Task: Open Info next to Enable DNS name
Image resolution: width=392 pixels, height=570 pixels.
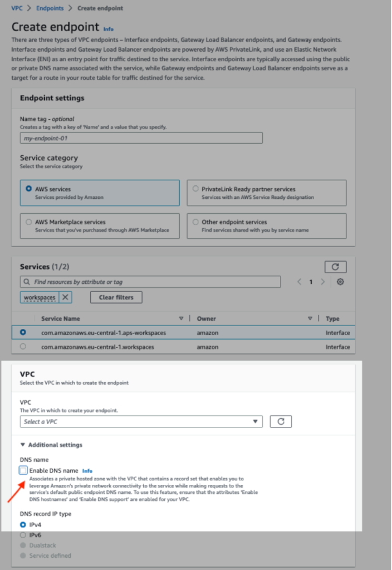Action: coord(87,470)
